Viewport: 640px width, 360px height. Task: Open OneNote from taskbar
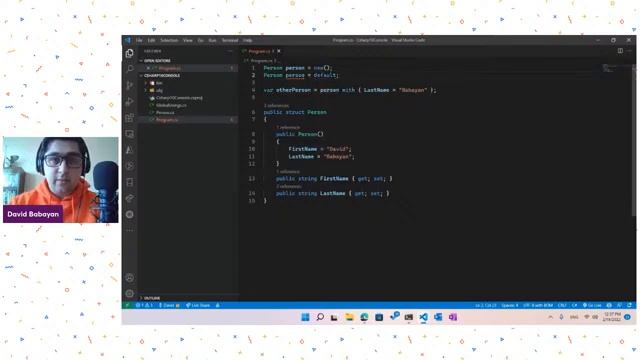(453, 317)
